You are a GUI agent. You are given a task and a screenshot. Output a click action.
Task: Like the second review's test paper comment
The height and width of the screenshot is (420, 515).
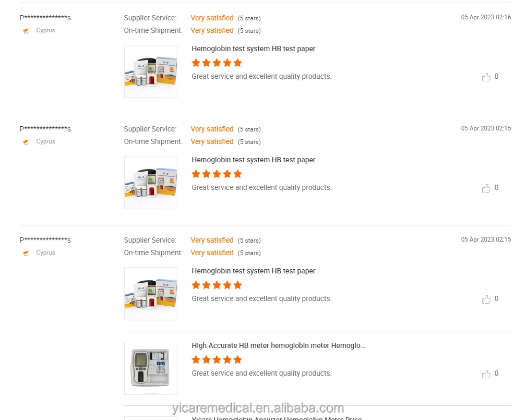[486, 188]
